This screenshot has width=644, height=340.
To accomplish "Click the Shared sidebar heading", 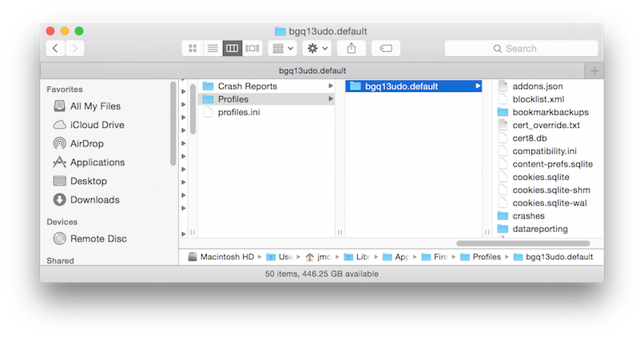I will (61, 261).
